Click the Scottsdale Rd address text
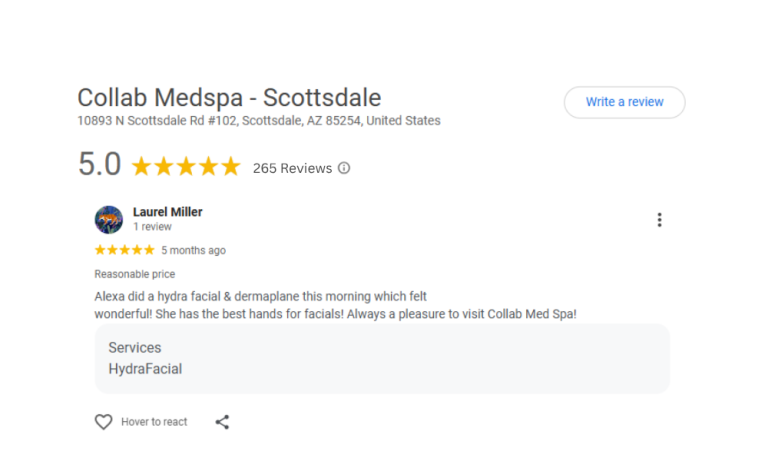 click(x=258, y=121)
